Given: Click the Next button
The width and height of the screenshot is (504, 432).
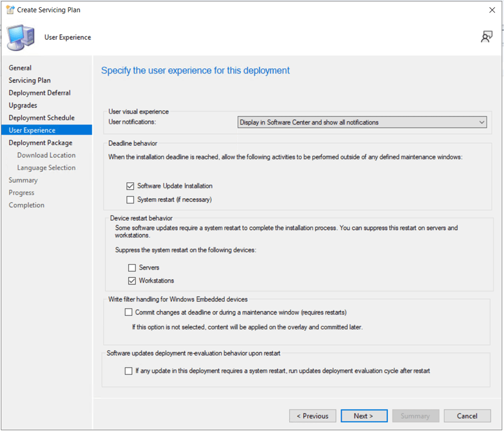Looking at the screenshot, I should (x=364, y=416).
